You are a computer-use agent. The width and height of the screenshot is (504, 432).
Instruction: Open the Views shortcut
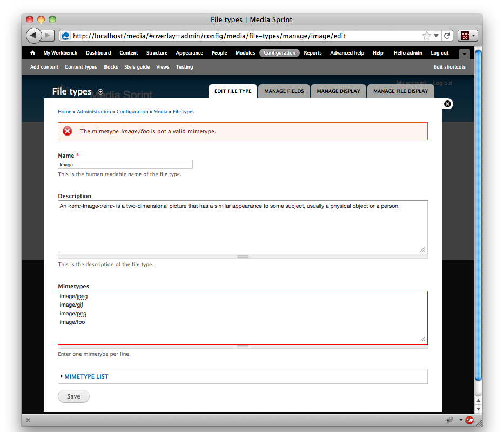click(x=163, y=67)
